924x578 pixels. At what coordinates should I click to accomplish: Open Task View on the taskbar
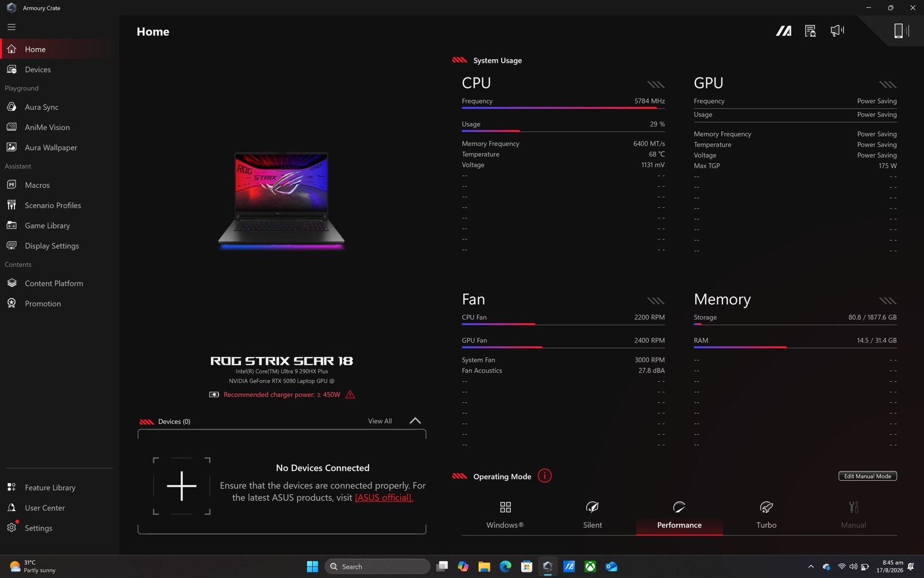[442, 566]
